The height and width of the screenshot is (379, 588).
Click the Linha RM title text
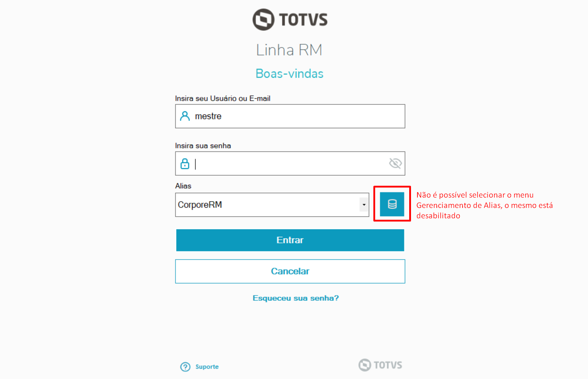pyautogui.click(x=289, y=50)
